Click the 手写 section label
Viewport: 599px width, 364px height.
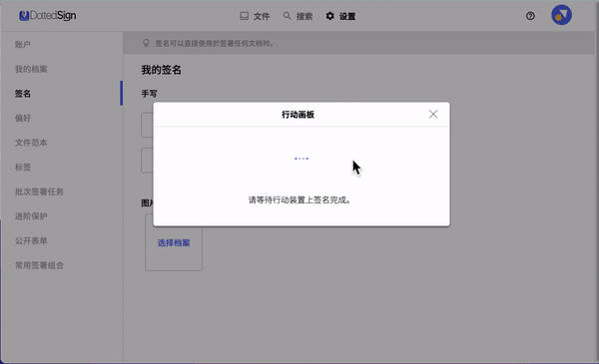(149, 94)
